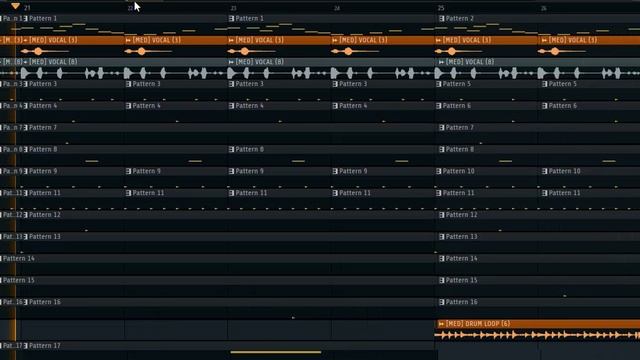Viewport: 640px width, 360px height.
Task: Open clip menu icon of Pattern 5 at bar 26
Action: [x=544, y=84]
